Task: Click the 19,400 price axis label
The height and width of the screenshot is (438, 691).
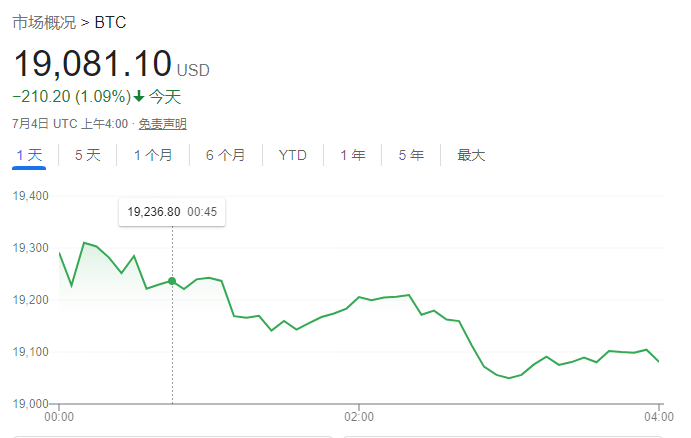Action: point(32,195)
